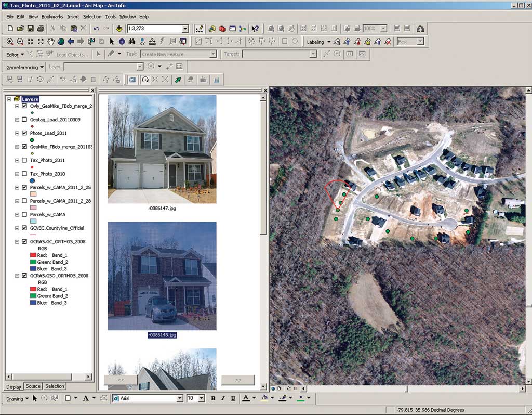Open the map scale 1:3,273 dropdown
This screenshot has width=532, height=415.
point(185,29)
